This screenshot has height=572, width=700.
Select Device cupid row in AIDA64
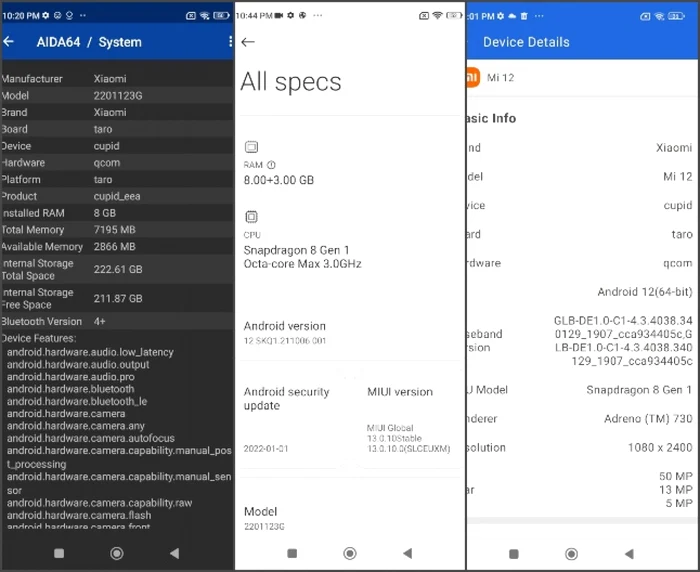click(117, 146)
